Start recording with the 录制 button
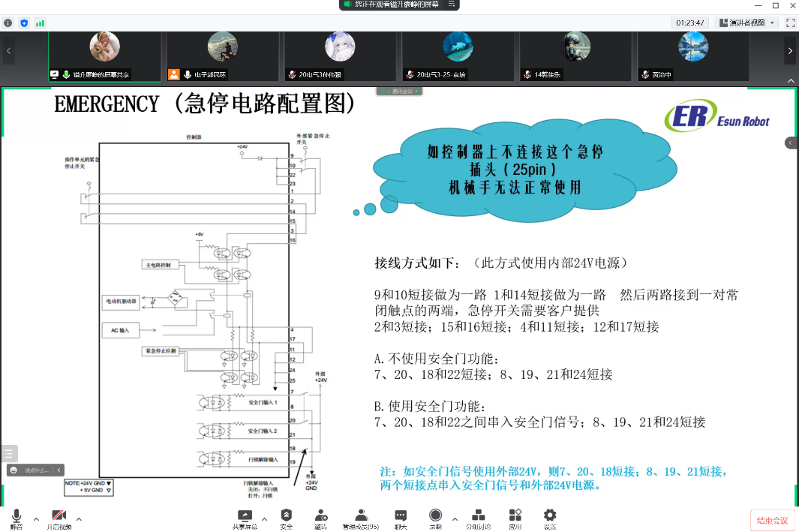The width and height of the screenshot is (799, 532). 436,518
